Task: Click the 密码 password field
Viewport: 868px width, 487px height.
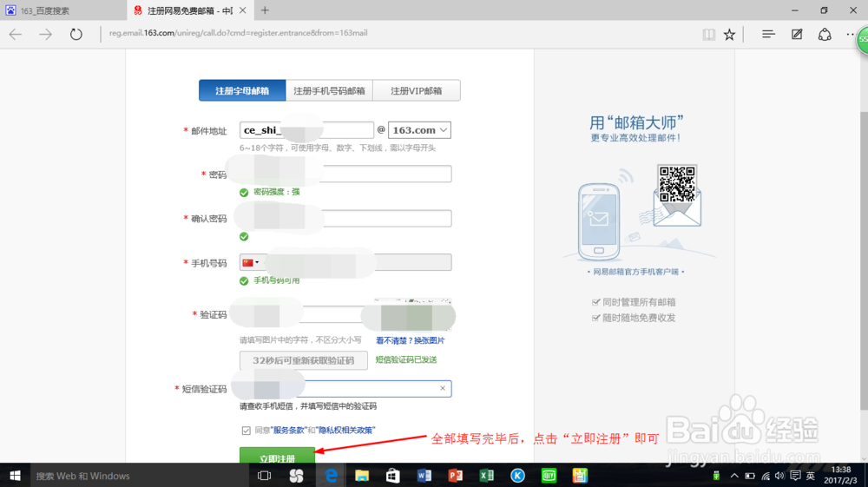Action: (345, 174)
